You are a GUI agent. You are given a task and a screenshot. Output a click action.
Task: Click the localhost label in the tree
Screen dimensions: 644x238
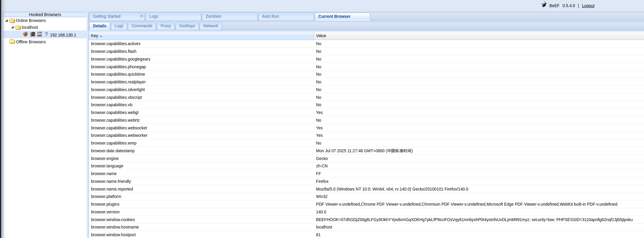pyautogui.click(x=30, y=27)
